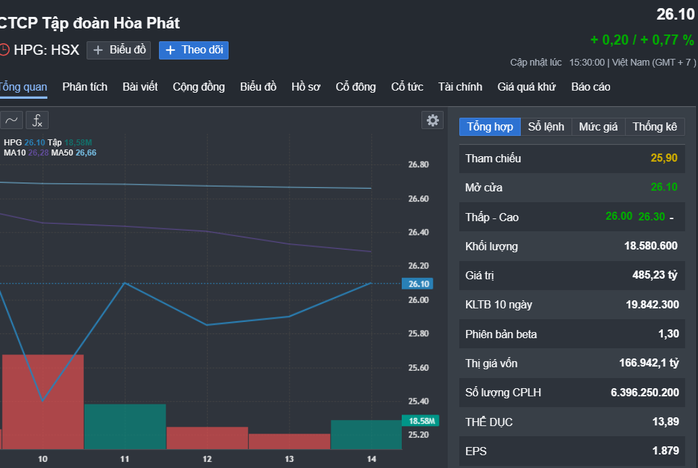Follow the stock with Theo dõi button
698x468 pixels.
click(x=194, y=50)
